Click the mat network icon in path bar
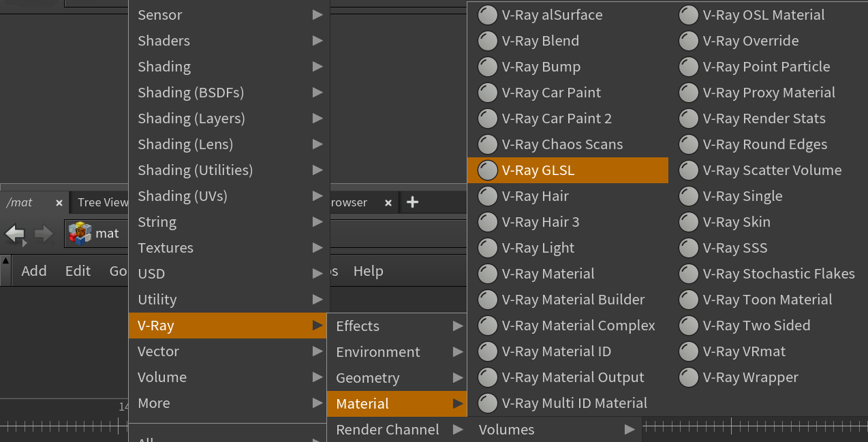The width and height of the screenshot is (868, 442). click(x=80, y=234)
